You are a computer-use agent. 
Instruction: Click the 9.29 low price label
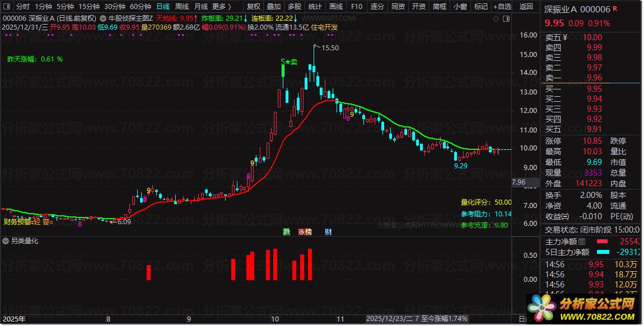pyautogui.click(x=460, y=166)
